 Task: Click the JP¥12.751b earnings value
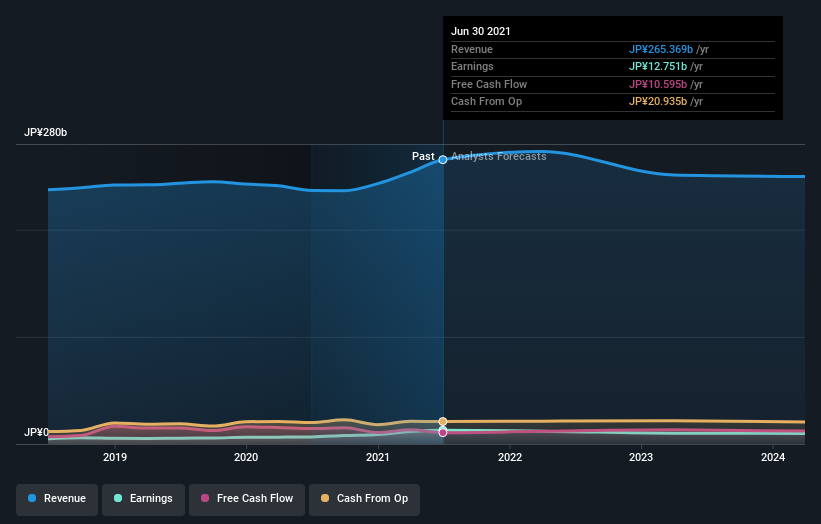(x=658, y=66)
